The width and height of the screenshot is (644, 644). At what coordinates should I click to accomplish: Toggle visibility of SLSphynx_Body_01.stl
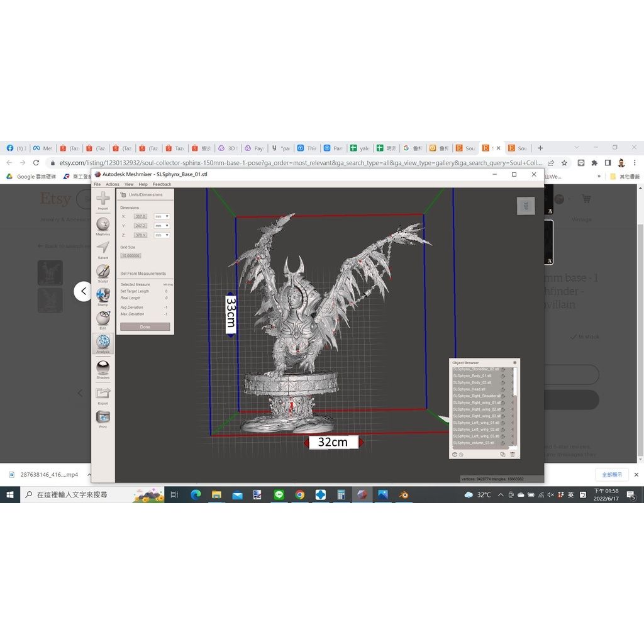point(503,376)
